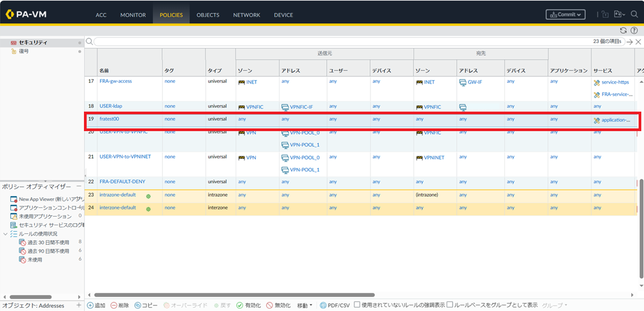Open the 移動 (move) dropdown menu
The height and width of the screenshot is (311, 644).
[304, 306]
